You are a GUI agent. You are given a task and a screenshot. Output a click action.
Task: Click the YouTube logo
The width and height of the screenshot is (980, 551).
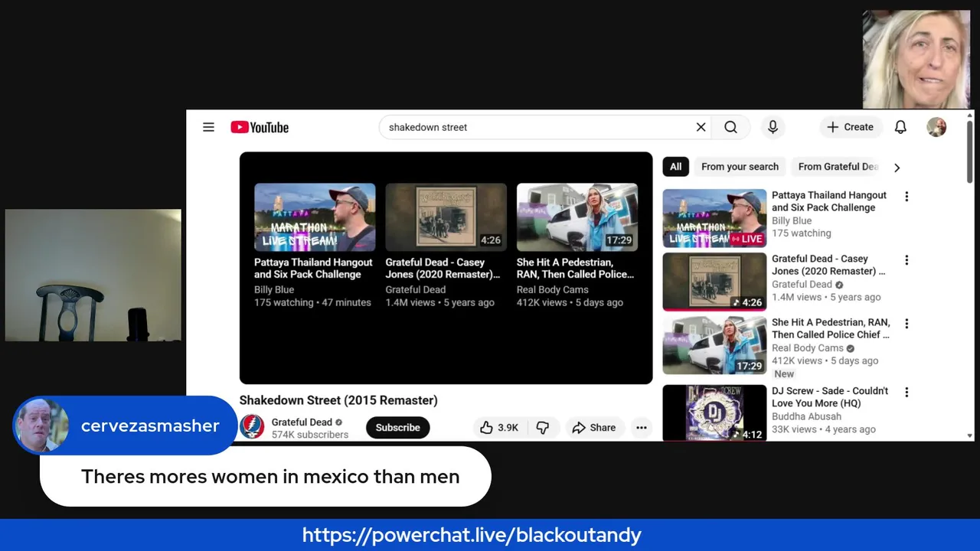pyautogui.click(x=260, y=127)
